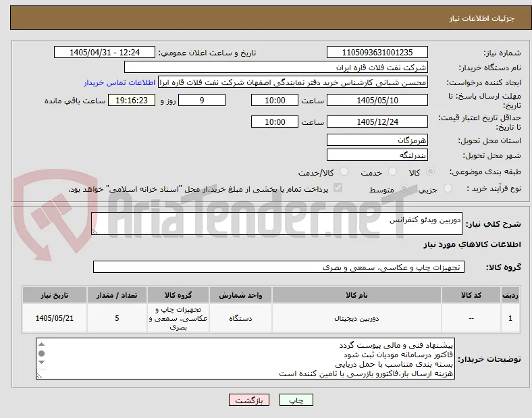Click the buyer notes line پیشنهاد فنی و مالی پیوست گردد
Image resolution: width=532 pixels, height=418 pixels.
tap(396, 345)
